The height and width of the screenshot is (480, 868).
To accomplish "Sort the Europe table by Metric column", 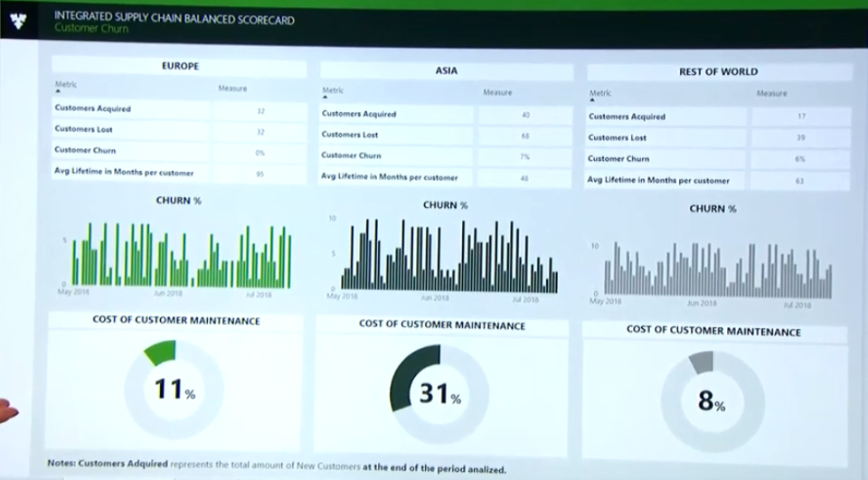I will pyautogui.click(x=64, y=87).
